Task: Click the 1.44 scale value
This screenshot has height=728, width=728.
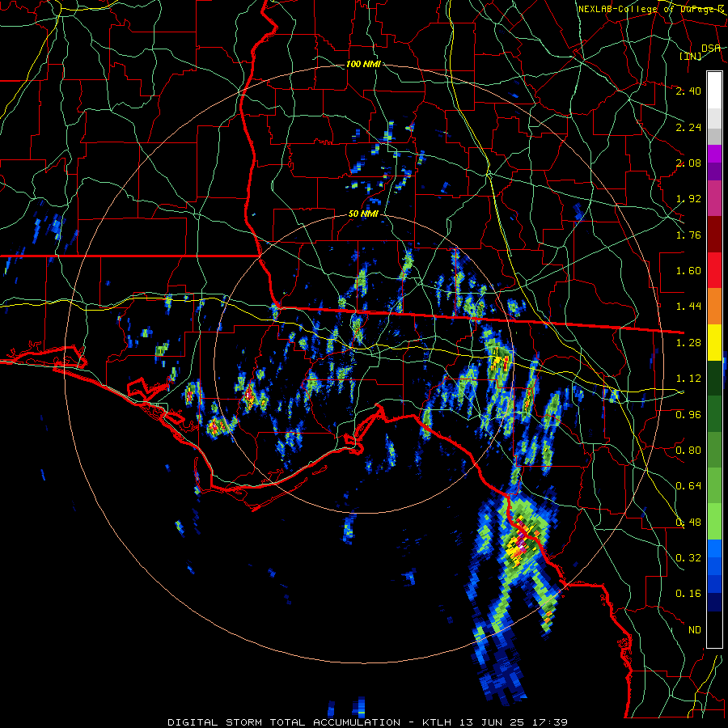Action: click(x=688, y=307)
